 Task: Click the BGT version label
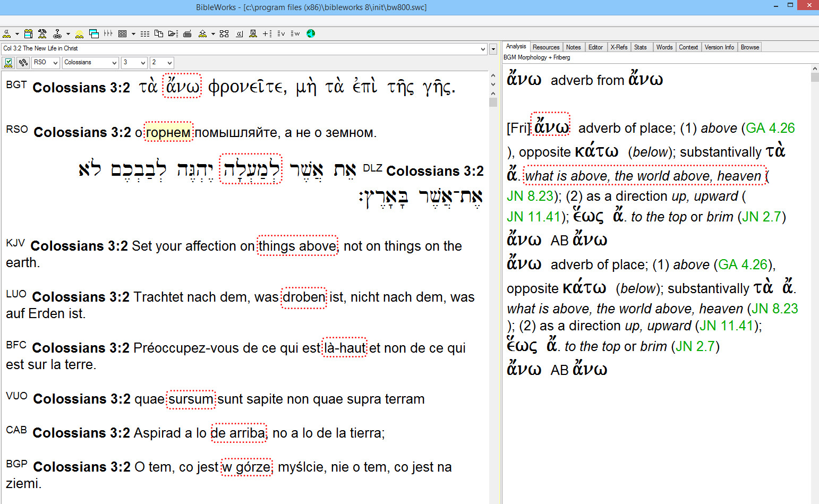pyautogui.click(x=16, y=85)
